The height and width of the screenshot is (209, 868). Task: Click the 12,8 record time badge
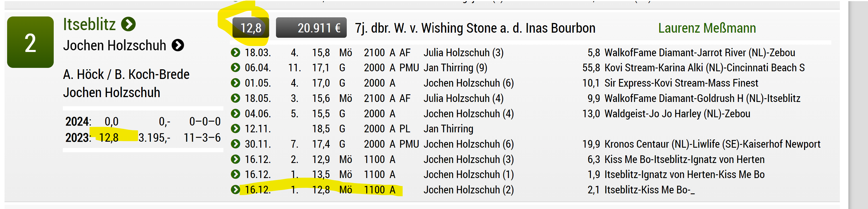tap(251, 28)
